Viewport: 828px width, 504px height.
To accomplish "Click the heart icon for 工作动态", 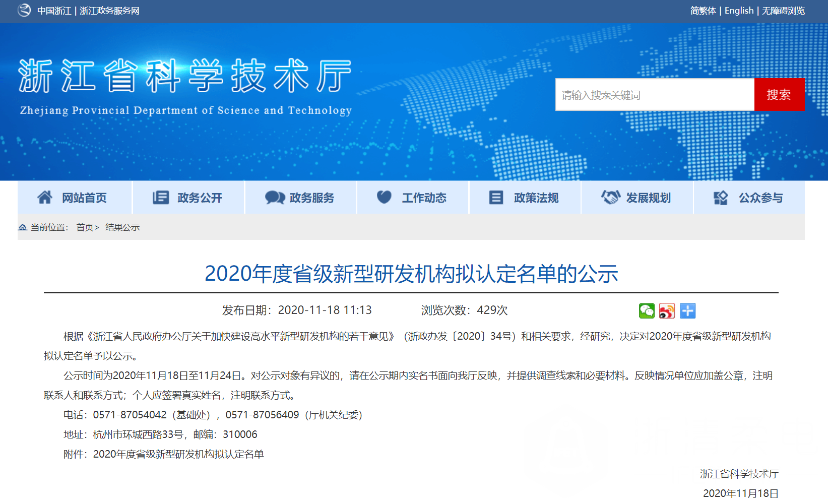I will (384, 198).
